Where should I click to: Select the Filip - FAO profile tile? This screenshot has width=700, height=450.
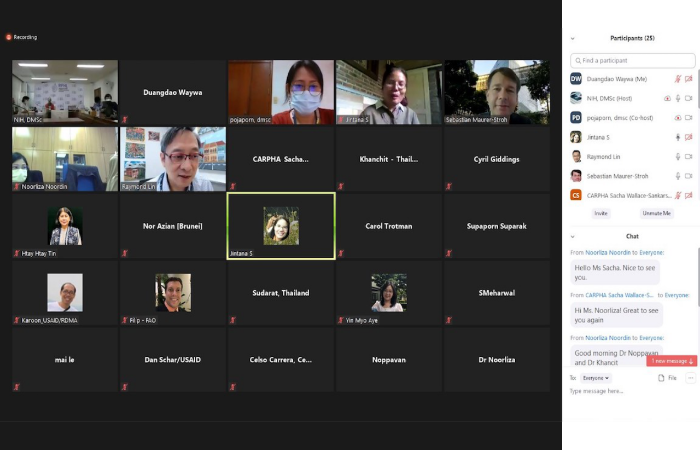point(173,293)
